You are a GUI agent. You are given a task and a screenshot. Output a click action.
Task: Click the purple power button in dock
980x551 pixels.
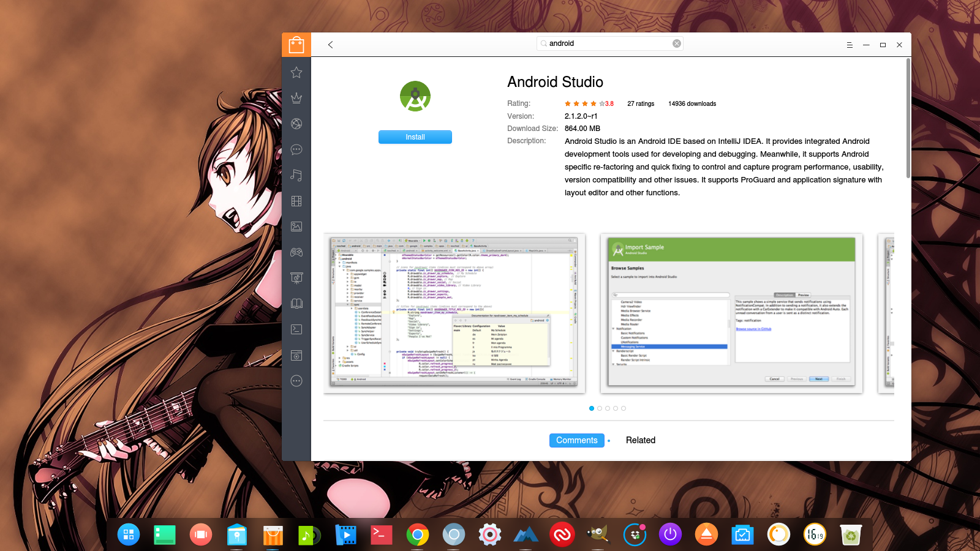671,534
